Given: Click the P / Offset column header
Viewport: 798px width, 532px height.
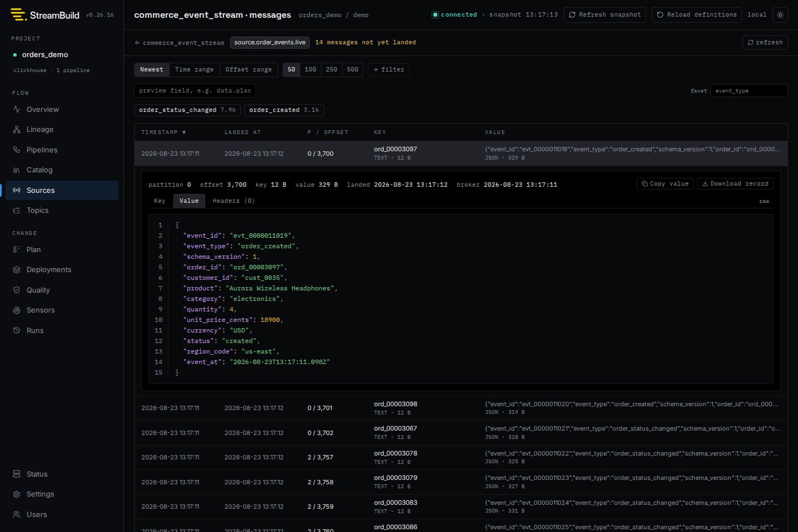Looking at the screenshot, I should 328,132.
